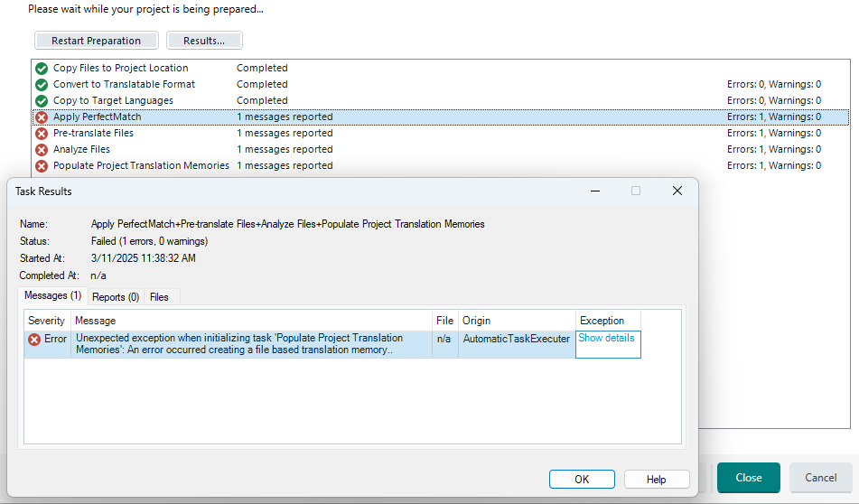Click the red error icon in the Severity cell
The height and width of the screenshot is (504, 859).
(x=34, y=339)
